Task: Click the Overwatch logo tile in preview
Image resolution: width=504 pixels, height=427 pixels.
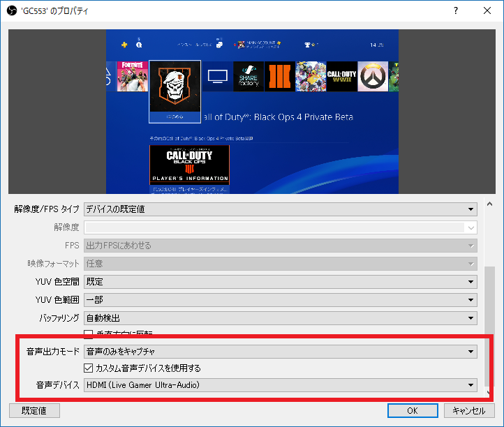Action: click(x=373, y=77)
